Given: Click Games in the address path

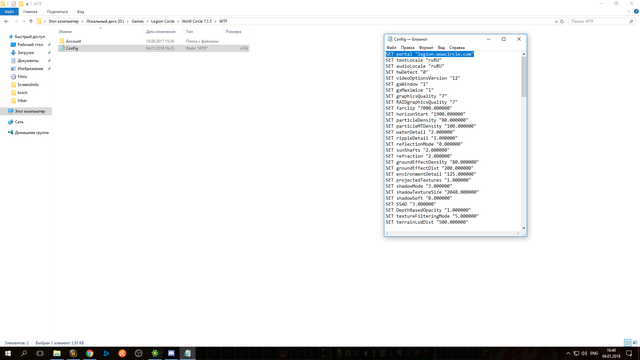Looking at the screenshot, I should coord(138,21).
